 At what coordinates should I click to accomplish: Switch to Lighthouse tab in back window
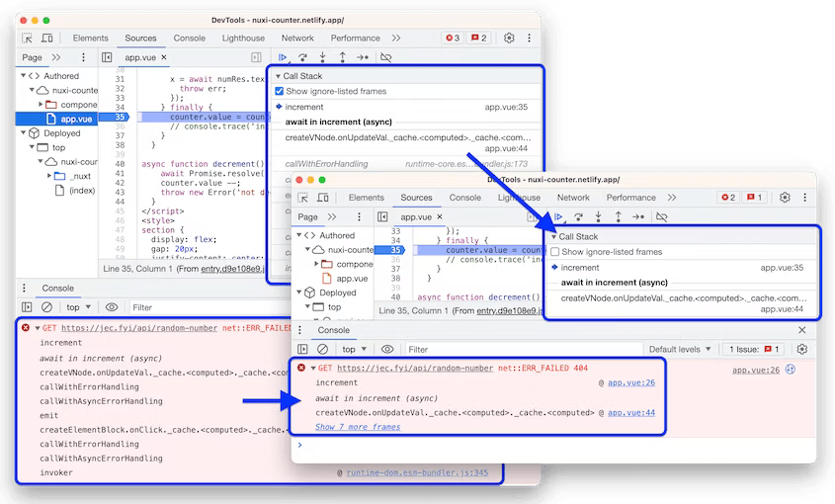(243, 38)
